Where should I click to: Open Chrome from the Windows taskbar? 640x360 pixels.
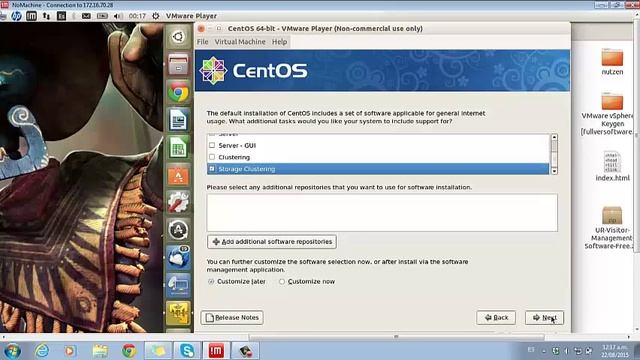click(x=129, y=351)
